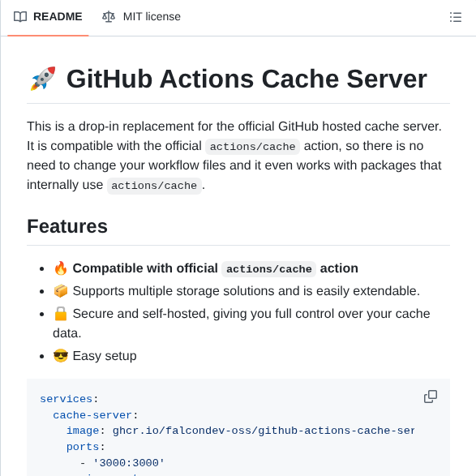This screenshot has width=476, height=476.
Task: Click the package box emoji bullet
Action: pyautogui.click(x=60, y=291)
